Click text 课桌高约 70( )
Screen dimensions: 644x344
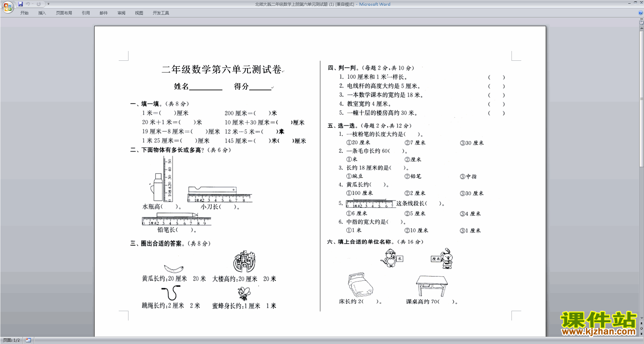(x=432, y=302)
